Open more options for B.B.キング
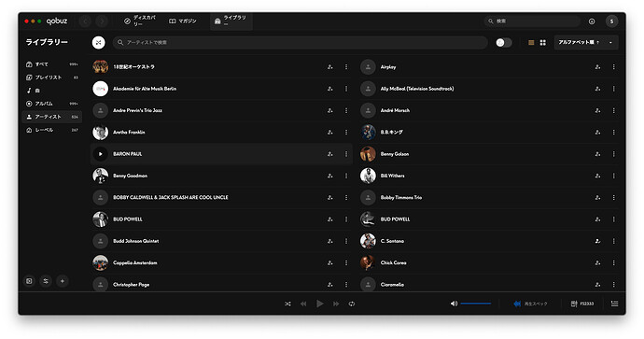 click(614, 133)
